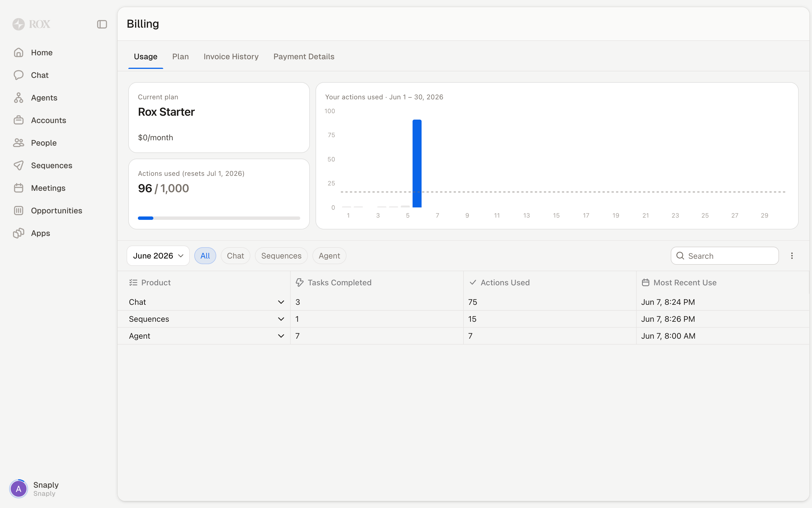812x508 pixels.
Task: Open the Payment Details tab
Action: pyautogui.click(x=304, y=56)
